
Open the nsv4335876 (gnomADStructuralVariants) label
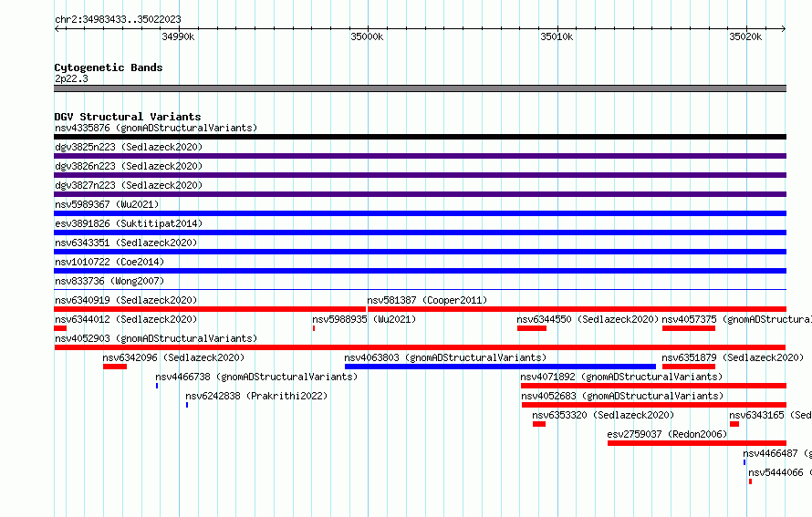point(156,128)
